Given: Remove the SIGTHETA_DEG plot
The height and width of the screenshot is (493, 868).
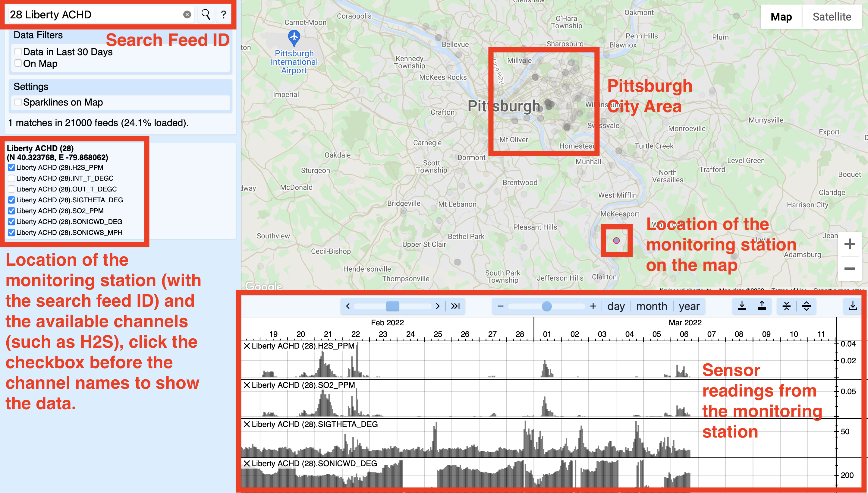Looking at the screenshot, I should pyautogui.click(x=247, y=424).
